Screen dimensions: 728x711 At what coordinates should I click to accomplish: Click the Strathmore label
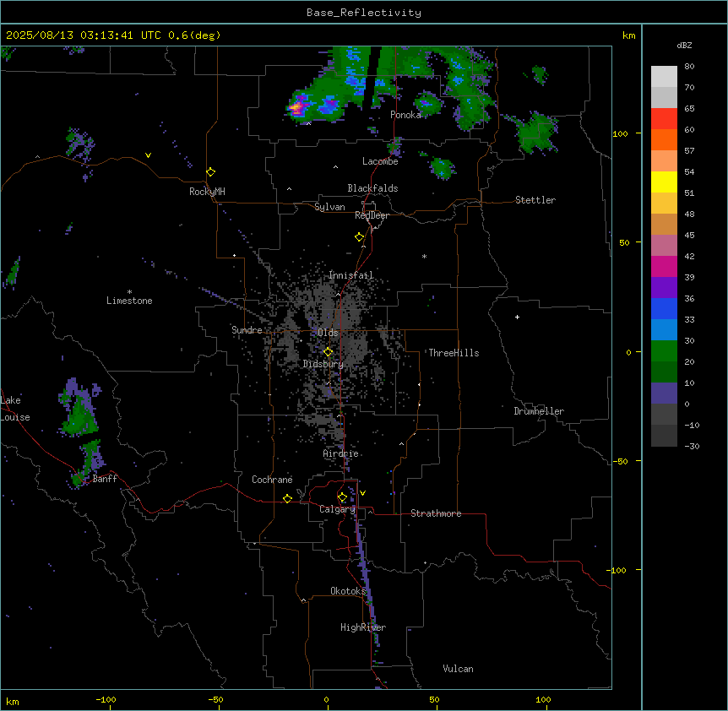click(436, 513)
